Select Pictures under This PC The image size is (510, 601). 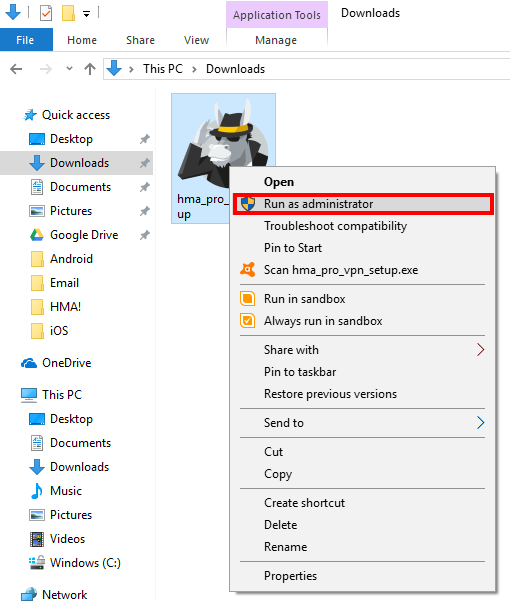pos(71,515)
